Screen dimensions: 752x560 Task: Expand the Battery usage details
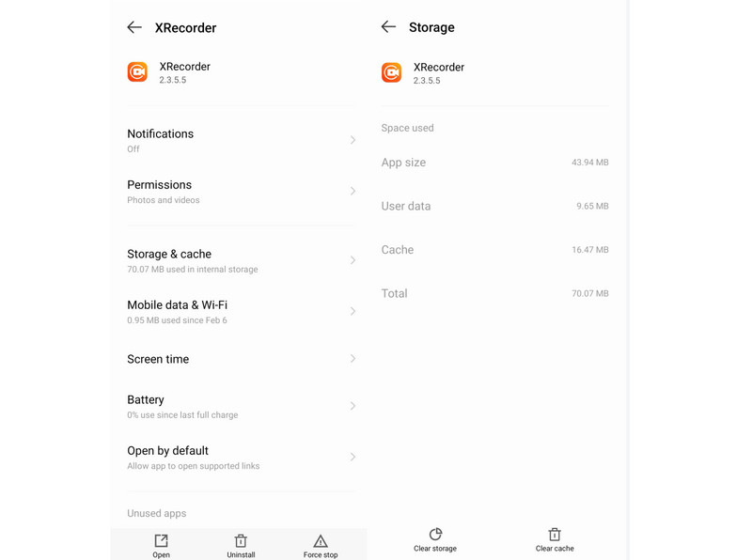(x=242, y=406)
